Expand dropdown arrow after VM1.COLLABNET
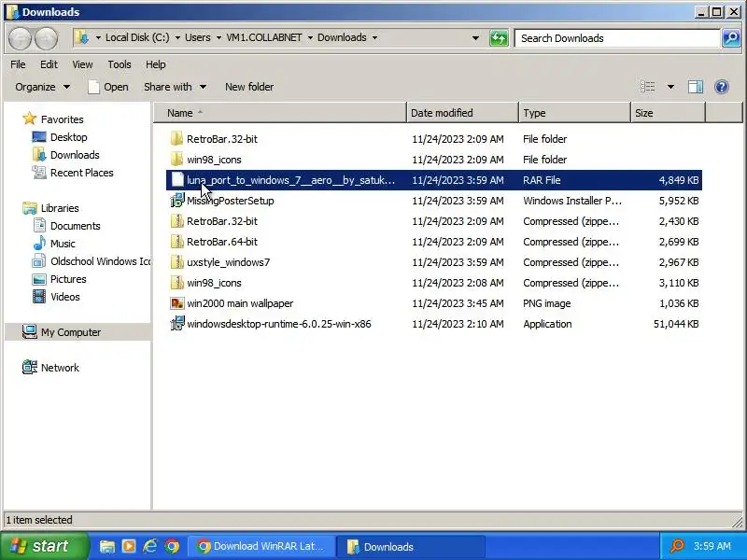Screen dimensions: 747x560 (x=310, y=37)
